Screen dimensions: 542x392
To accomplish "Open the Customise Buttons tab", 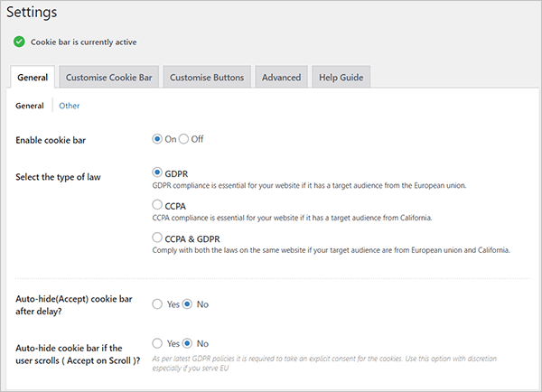I will [207, 77].
